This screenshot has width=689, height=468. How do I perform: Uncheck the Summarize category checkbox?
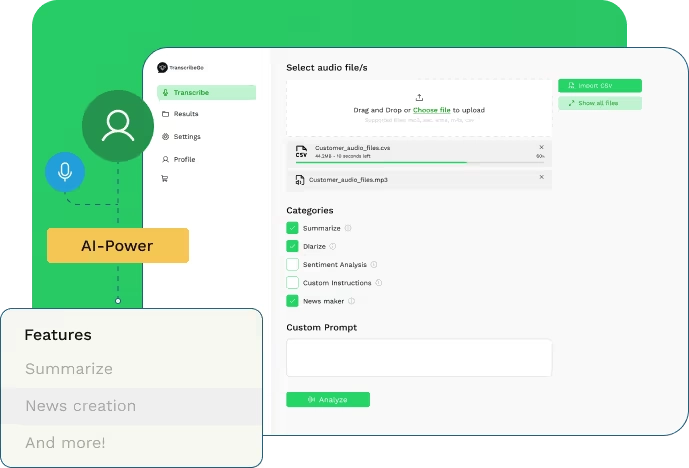pos(293,228)
